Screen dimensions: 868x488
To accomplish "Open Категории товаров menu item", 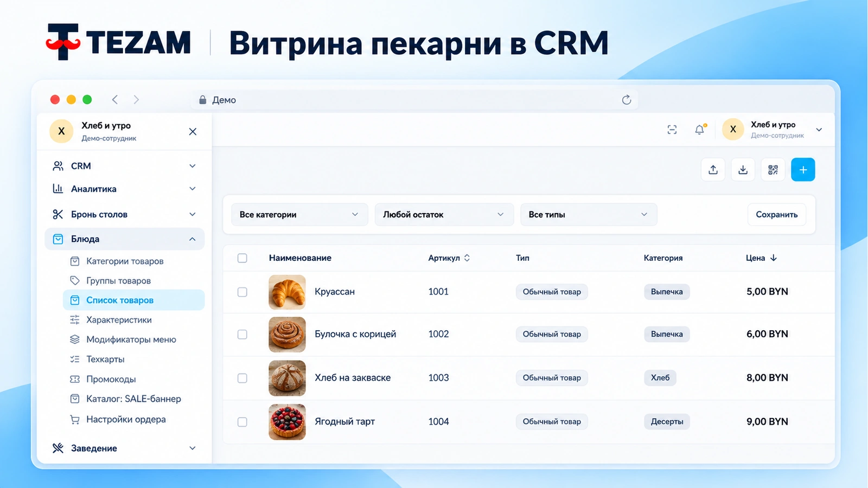I will [133, 261].
